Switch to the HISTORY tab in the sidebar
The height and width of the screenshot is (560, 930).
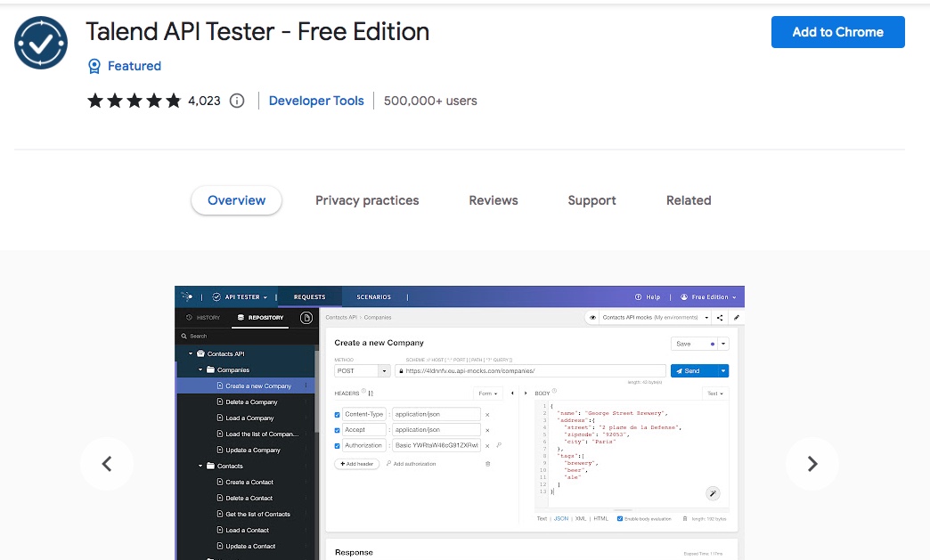click(x=203, y=318)
